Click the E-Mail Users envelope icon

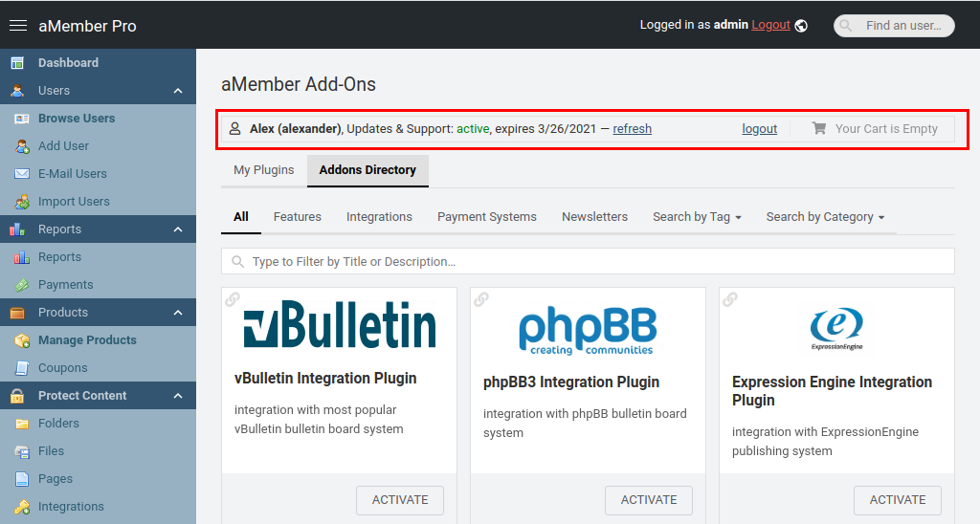coord(22,174)
